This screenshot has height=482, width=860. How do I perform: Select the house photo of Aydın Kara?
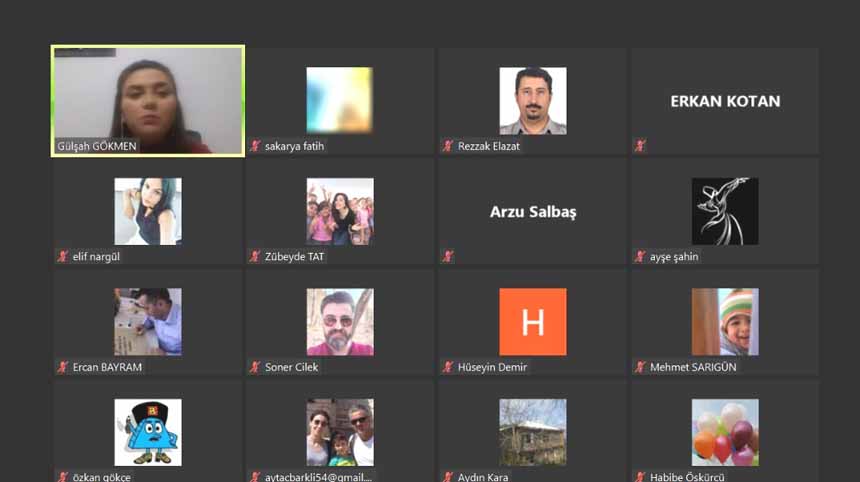point(532,432)
